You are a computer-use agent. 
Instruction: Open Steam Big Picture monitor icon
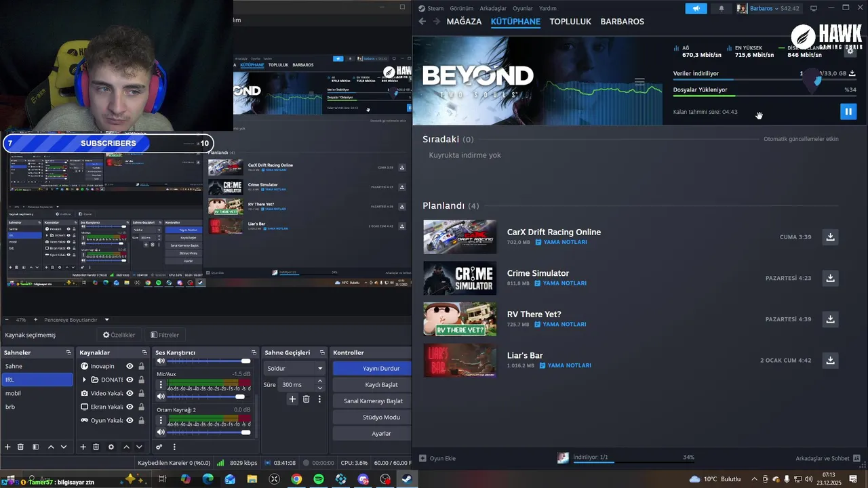814,8
